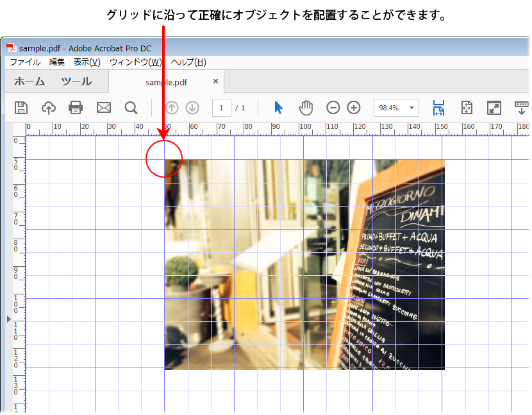Expand the previous page control
532x415 pixels.
pos(171,107)
